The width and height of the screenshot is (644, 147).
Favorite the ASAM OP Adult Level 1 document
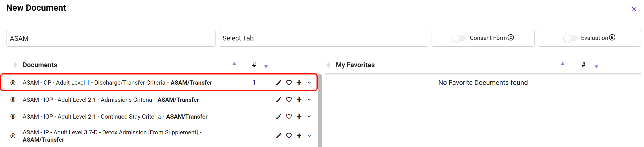[x=289, y=83]
